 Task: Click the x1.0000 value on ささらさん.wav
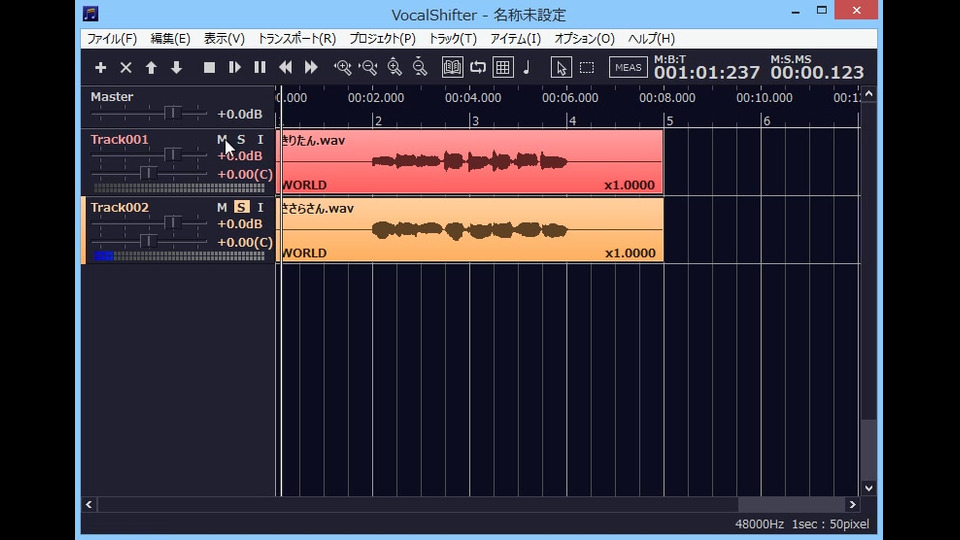pyautogui.click(x=630, y=253)
